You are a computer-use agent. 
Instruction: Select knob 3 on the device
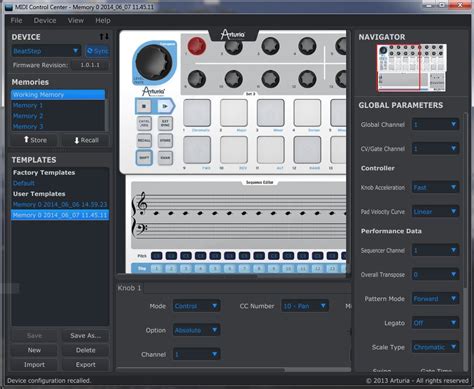point(270,46)
